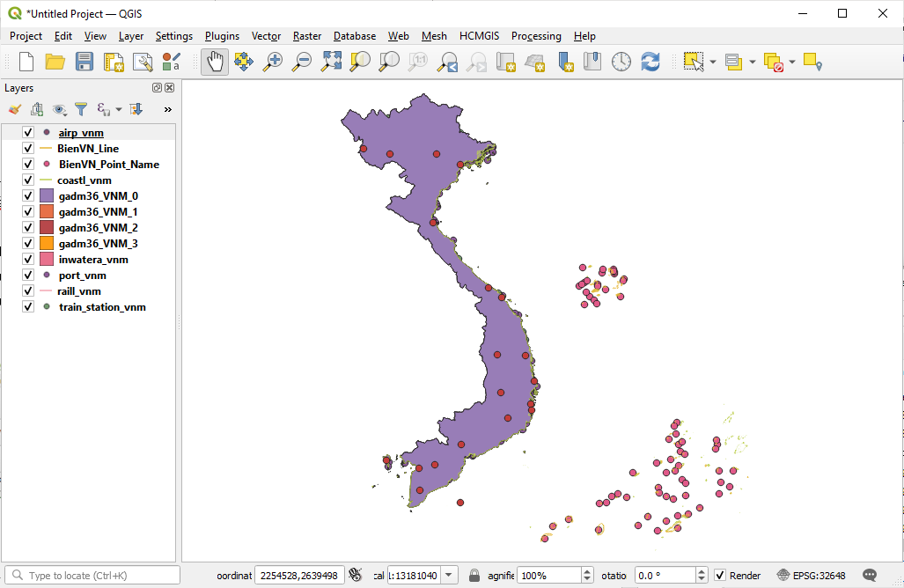This screenshot has width=904, height=588.
Task: Open the Processing menu
Action: click(536, 36)
